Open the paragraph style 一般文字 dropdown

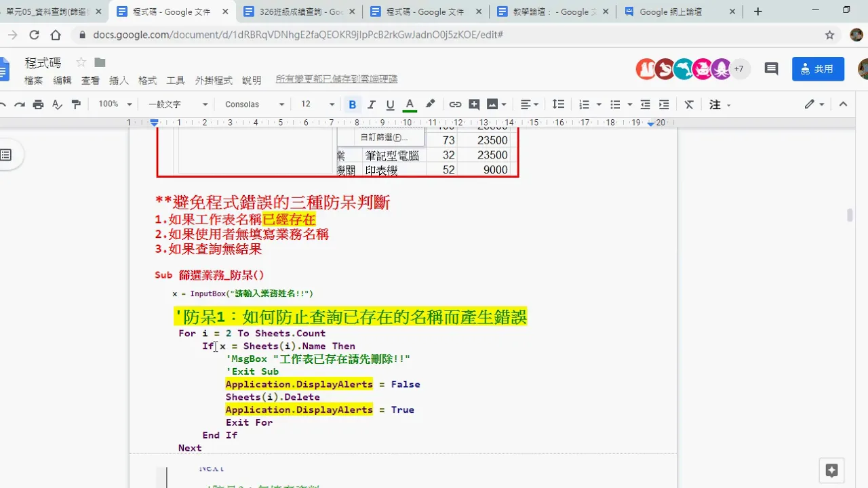[x=178, y=104]
